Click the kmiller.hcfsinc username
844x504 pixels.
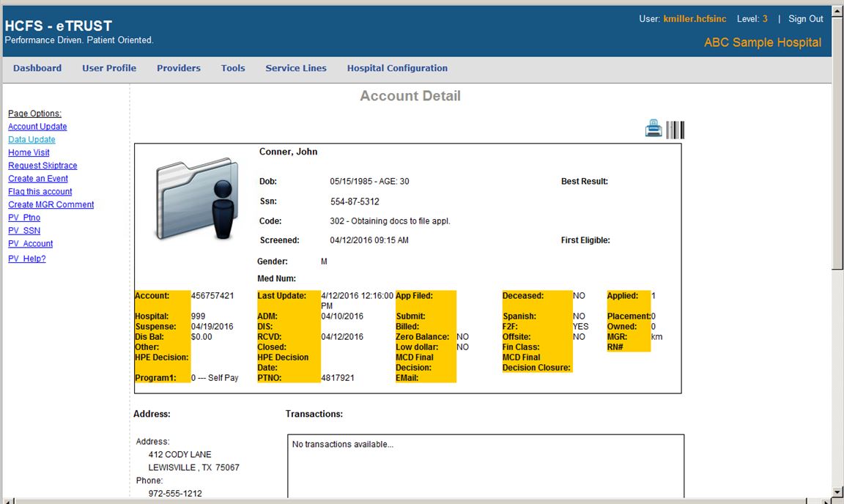[695, 19]
